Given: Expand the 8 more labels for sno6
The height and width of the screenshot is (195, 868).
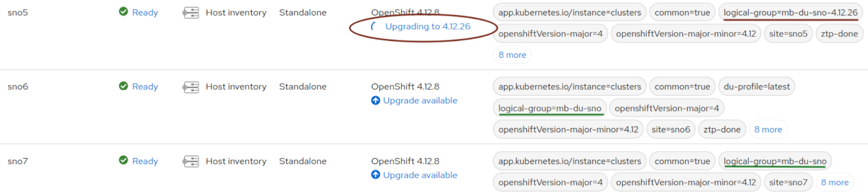Looking at the screenshot, I should point(768,129).
